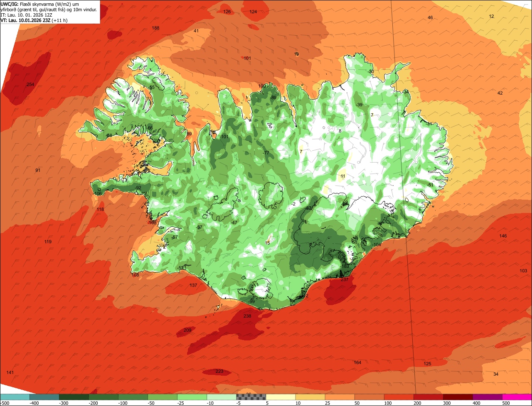This screenshot has height=406, width=532.
Task: Click the 104 value off the southeast coast
Action: tap(377, 245)
